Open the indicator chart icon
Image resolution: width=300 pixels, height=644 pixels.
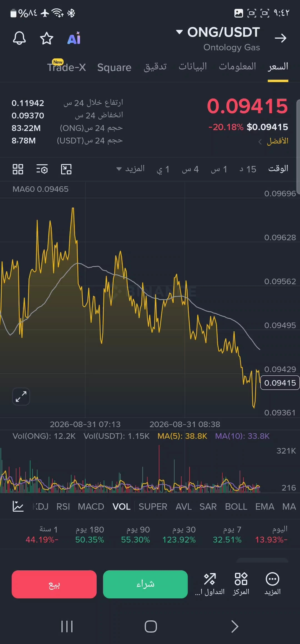pos(18,506)
